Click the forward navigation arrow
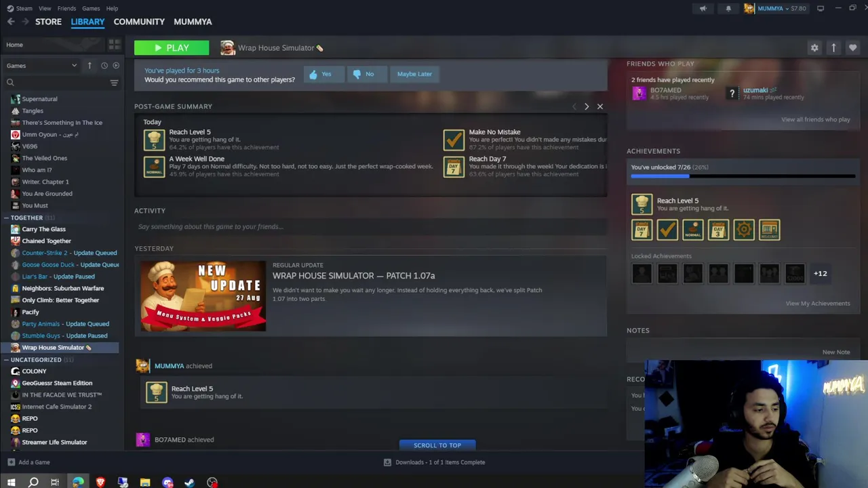Image resolution: width=868 pixels, height=488 pixels. [25, 22]
